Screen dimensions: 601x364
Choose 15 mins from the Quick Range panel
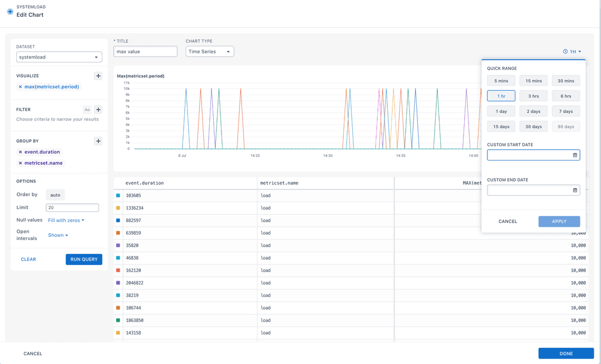tap(533, 80)
